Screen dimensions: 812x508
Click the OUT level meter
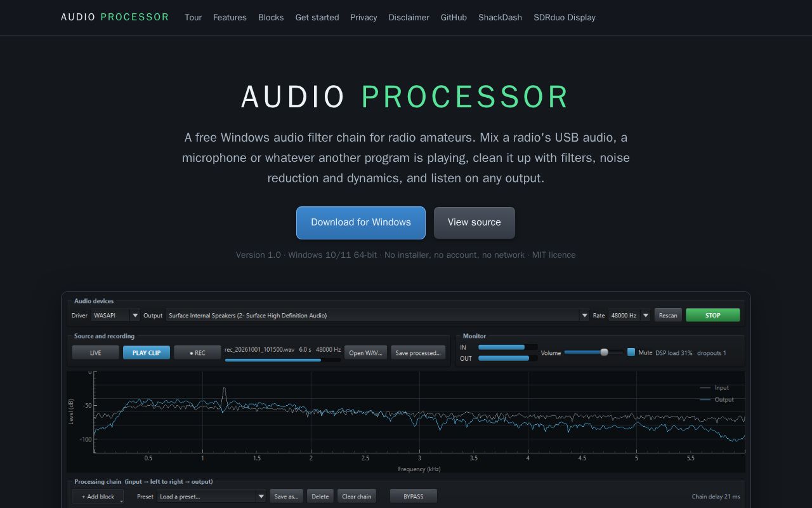point(507,358)
